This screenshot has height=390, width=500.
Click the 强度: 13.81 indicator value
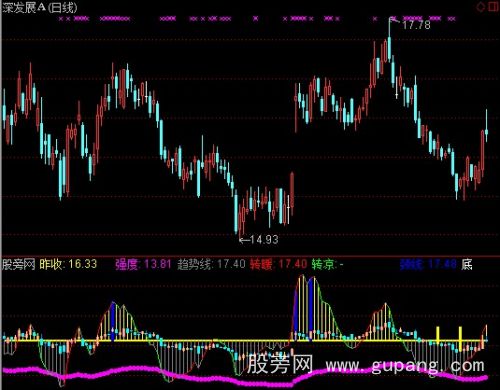tap(143, 264)
